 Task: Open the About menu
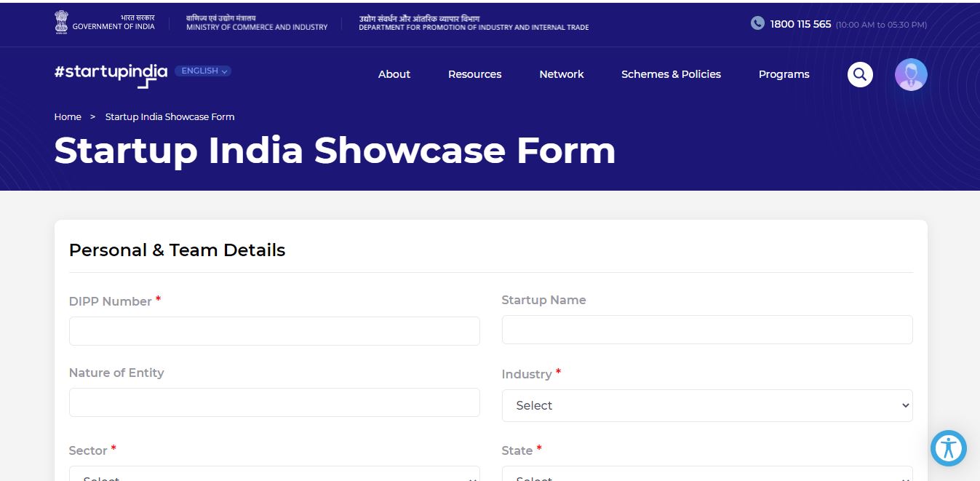coord(394,74)
